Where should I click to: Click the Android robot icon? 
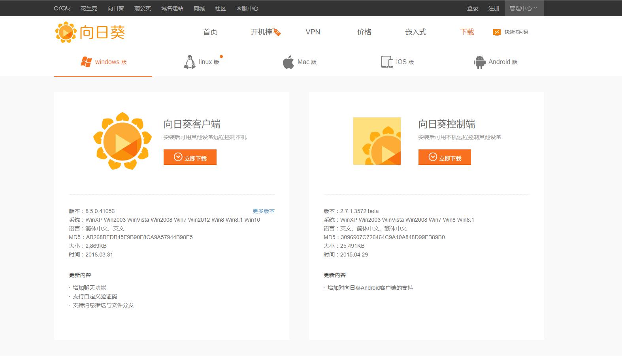pyautogui.click(x=479, y=62)
